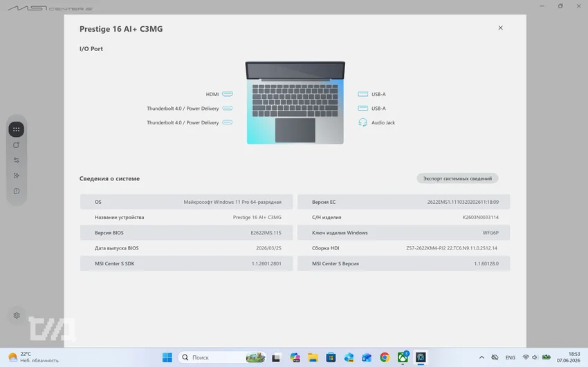Open the sparkle AI sidebar icon
This screenshot has width=588, height=367.
pos(16,176)
